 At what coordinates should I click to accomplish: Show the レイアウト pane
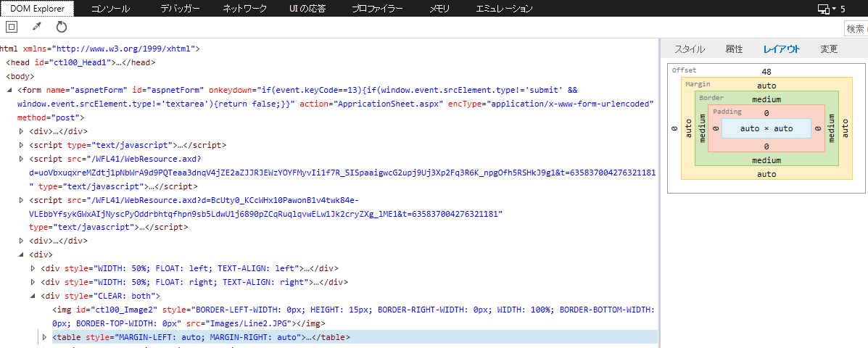click(x=782, y=49)
